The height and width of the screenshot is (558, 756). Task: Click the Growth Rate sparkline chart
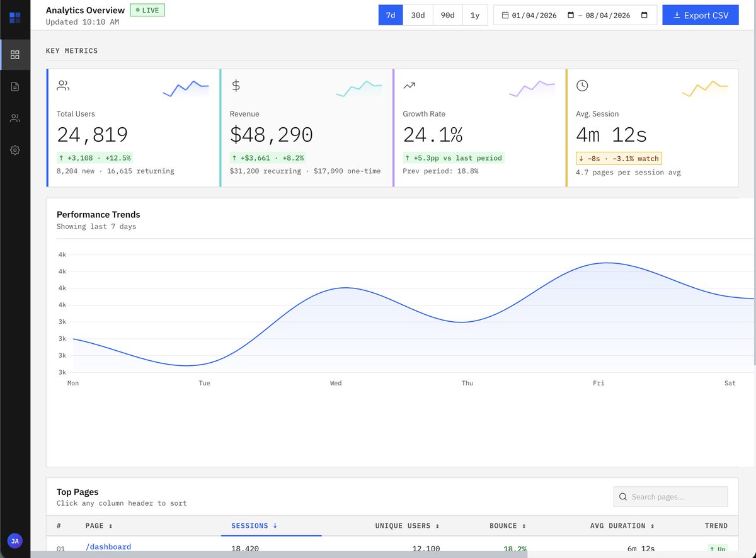532,89
